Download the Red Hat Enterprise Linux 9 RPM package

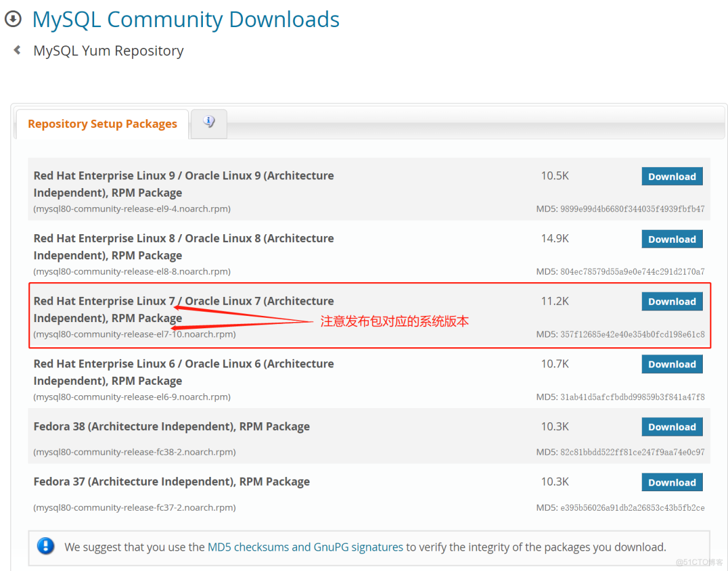pyautogui.click(x=672, y=176)
